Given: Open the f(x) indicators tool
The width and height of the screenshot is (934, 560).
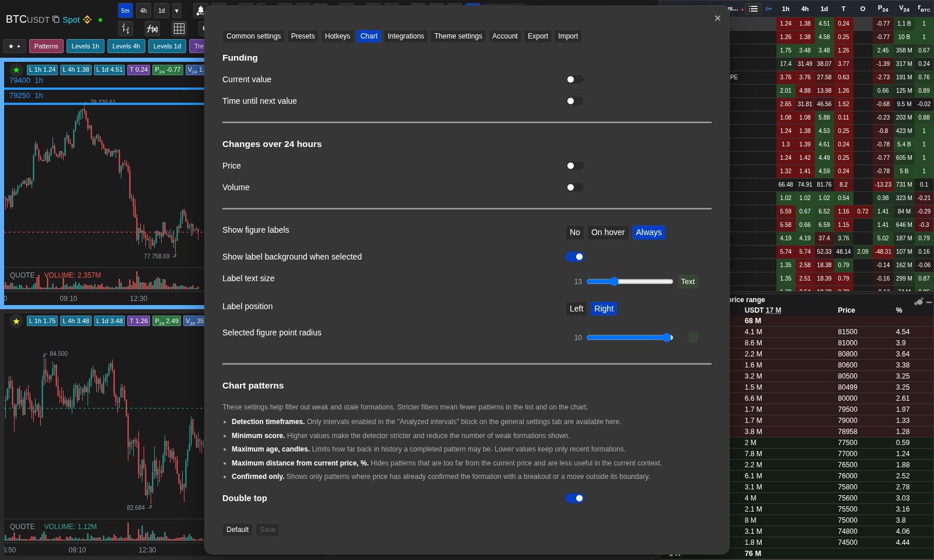Looking at the screenshot, I should click(152, 29).
